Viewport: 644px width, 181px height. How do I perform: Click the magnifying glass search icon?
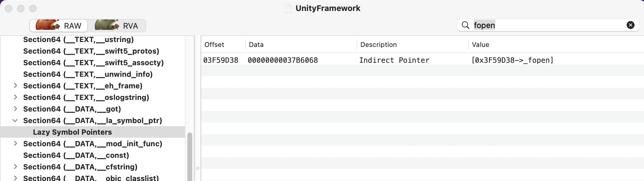(x=465, y=25)
